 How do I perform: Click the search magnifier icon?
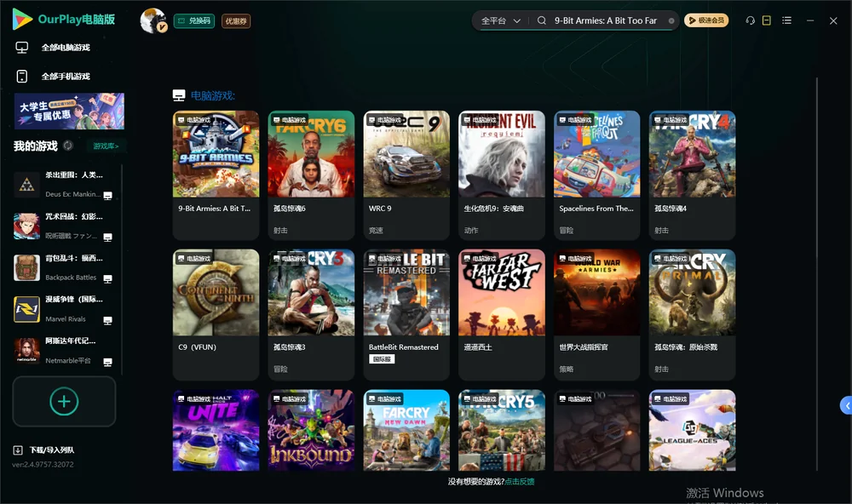click(542, 20)
